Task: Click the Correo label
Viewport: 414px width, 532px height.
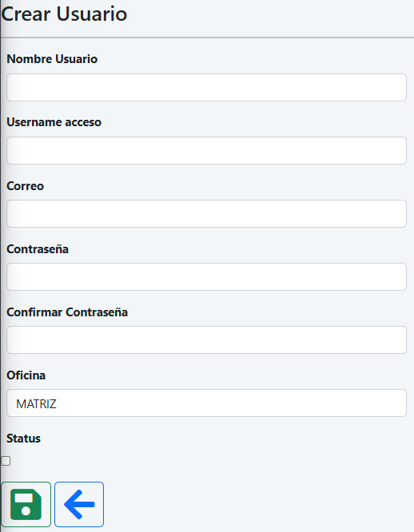Action: [x=25, y=186]
